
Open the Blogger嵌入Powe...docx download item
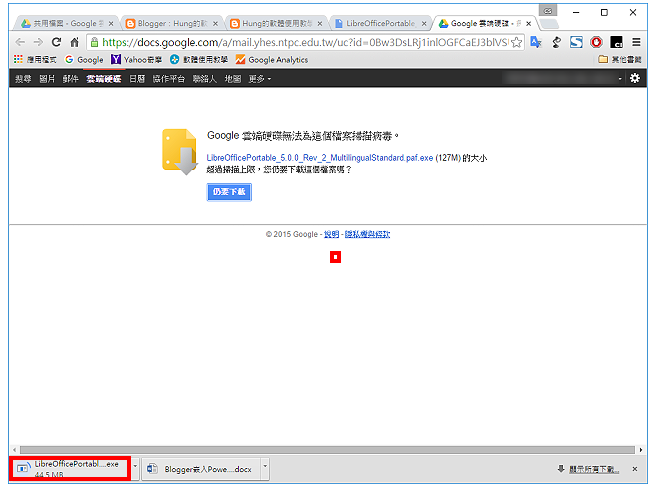click(202, 469)
